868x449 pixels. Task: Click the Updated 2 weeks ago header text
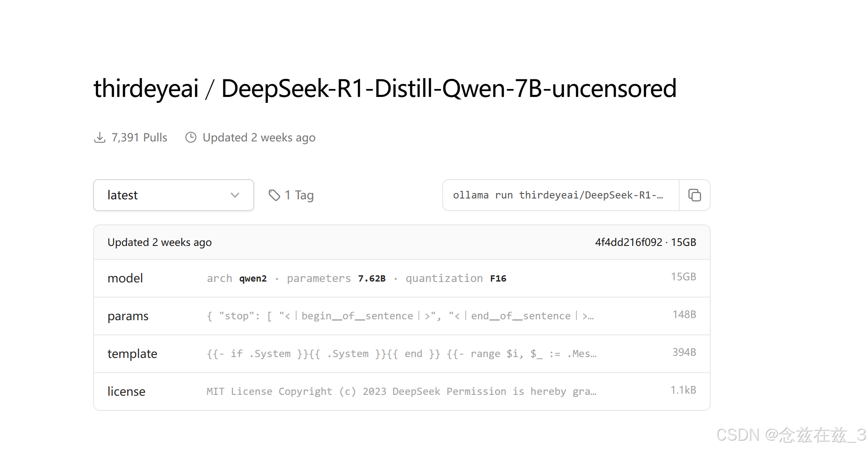(259, 138)
